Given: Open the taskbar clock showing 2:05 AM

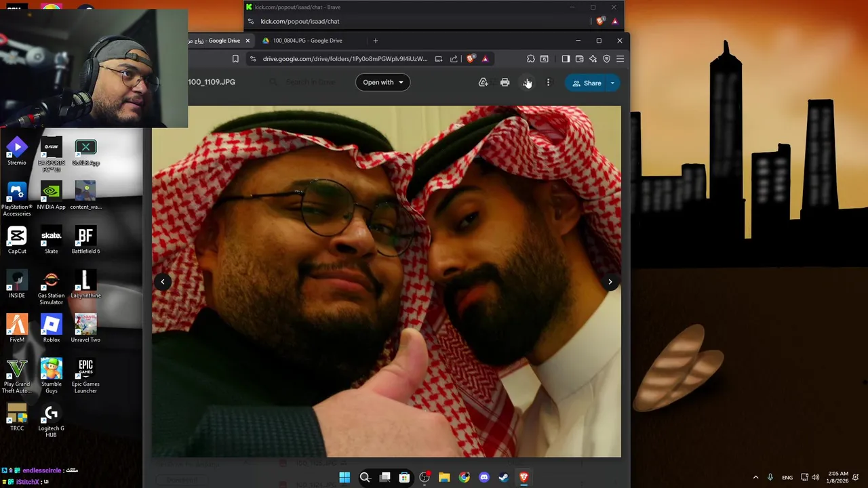Looking at the screenshot, I should click(839, 477).
